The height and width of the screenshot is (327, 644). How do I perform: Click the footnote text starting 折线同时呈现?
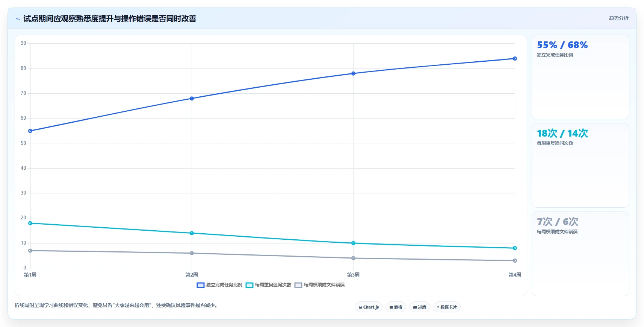click(x=116, y=306)
